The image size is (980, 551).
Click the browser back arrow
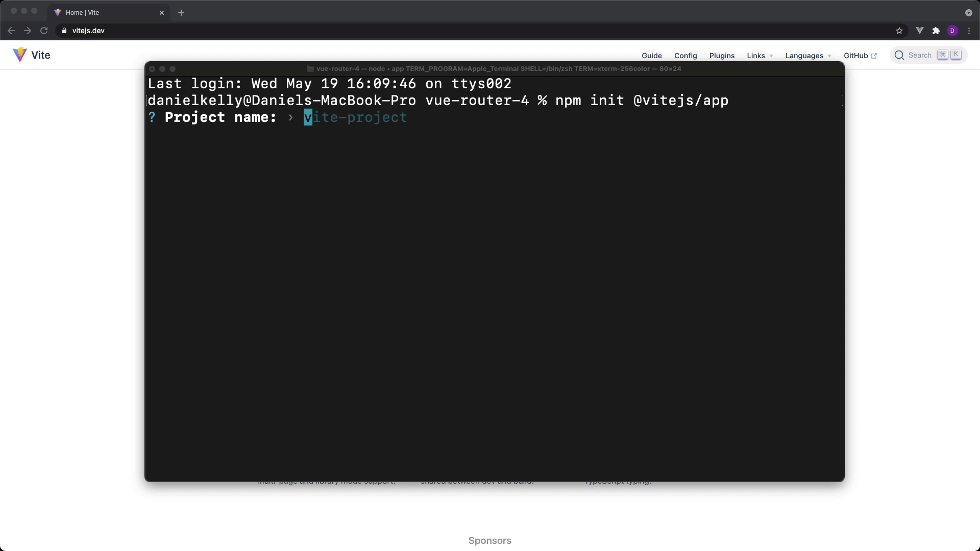pyautogui.click(x=11, y=31)
